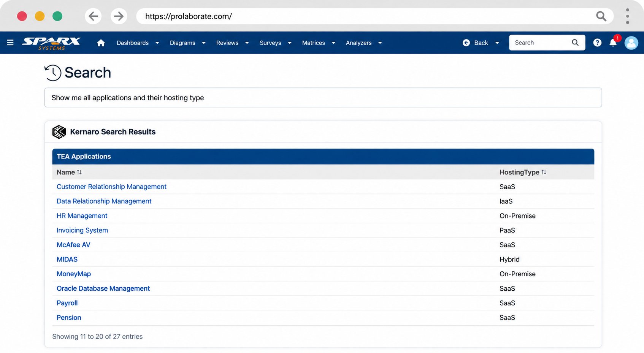Open the user profile avatar
The width and height of the screenshot is (644, 353).
click(631, 43)
